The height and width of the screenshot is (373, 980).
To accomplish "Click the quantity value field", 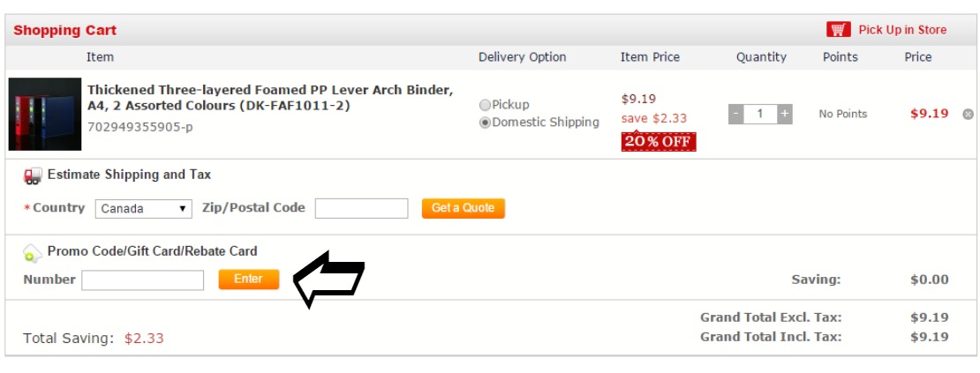I will click(760, 114).
